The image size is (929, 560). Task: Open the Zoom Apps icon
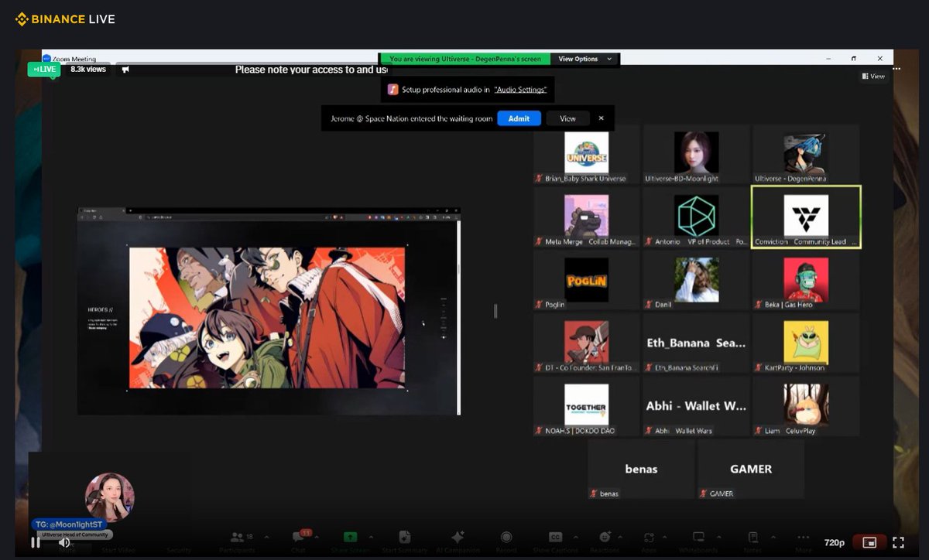tap(649, 536)
